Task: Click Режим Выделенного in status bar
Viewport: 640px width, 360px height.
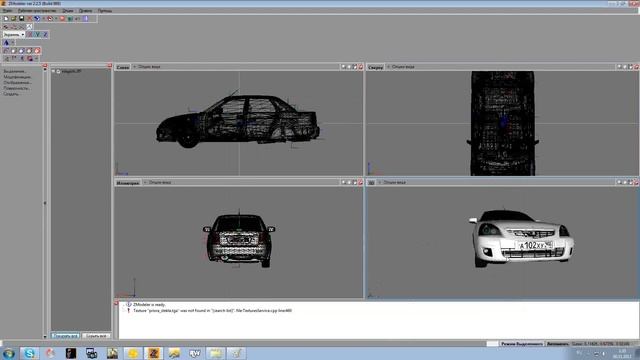Action: (x=522, y=344)
